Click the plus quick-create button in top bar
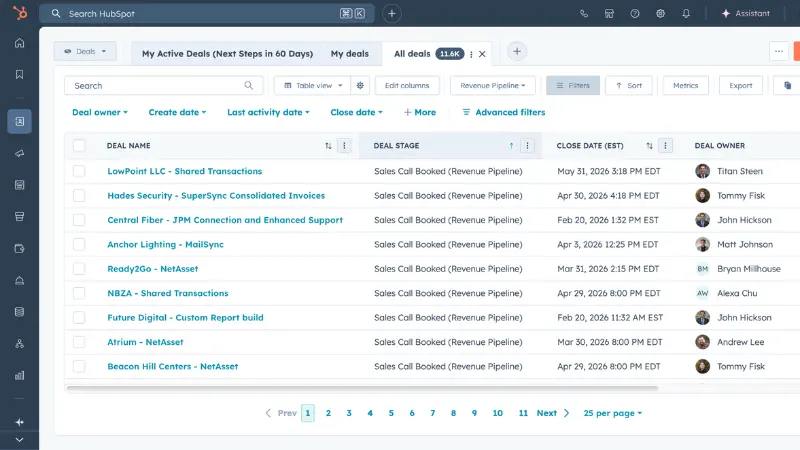This screenshot has height=450, width=800. point(391,14)
